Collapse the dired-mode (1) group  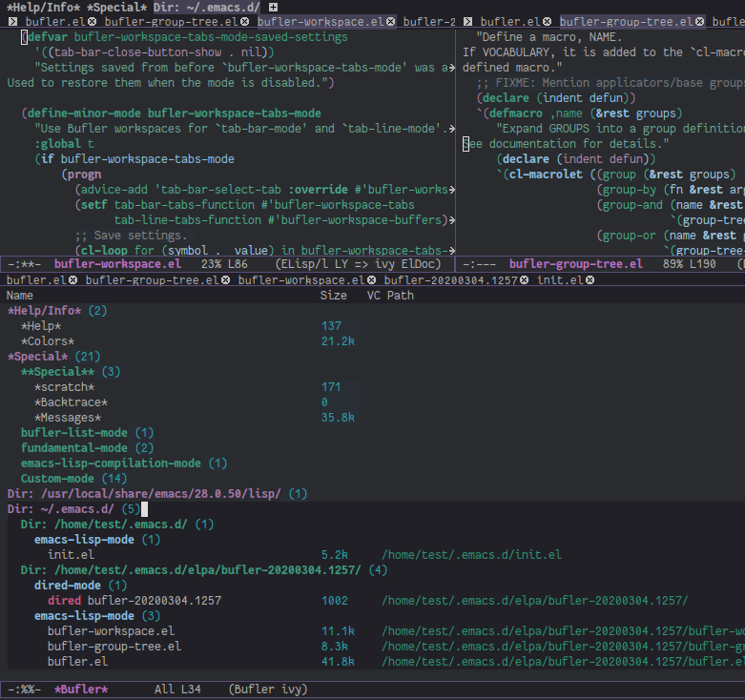pyautogui.click(x=80, y=585)
